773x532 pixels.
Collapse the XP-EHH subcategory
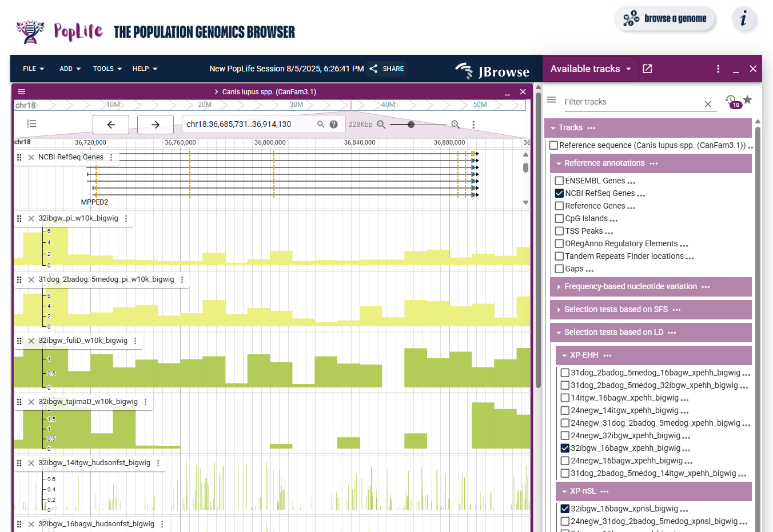[x=584, y=355]
